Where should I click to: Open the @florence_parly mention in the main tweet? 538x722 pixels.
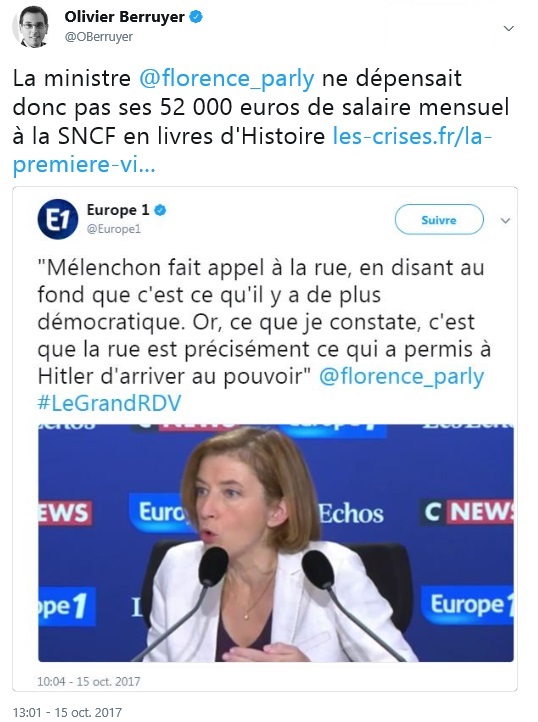(227, 78)
